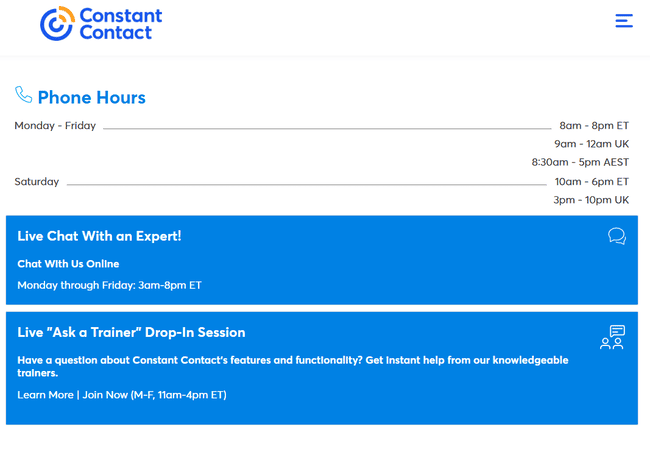This screenshot has width=650, height=452.
Task: Click Join Now for trainer session
Action: 106,395
